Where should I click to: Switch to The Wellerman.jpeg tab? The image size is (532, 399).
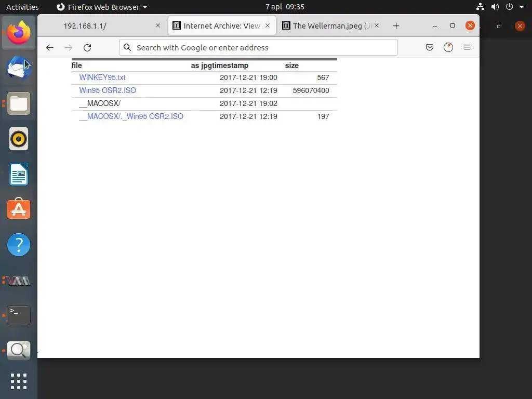click(331, 26)
